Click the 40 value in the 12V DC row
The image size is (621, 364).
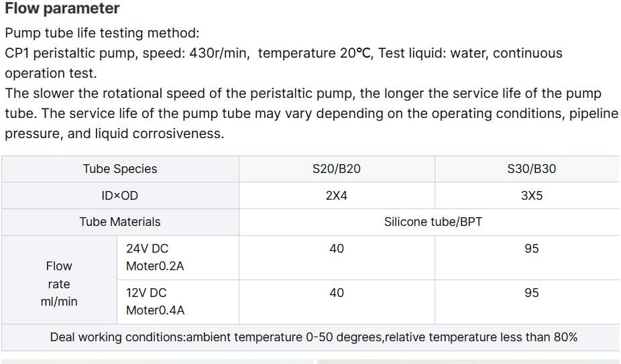(337, 293)
